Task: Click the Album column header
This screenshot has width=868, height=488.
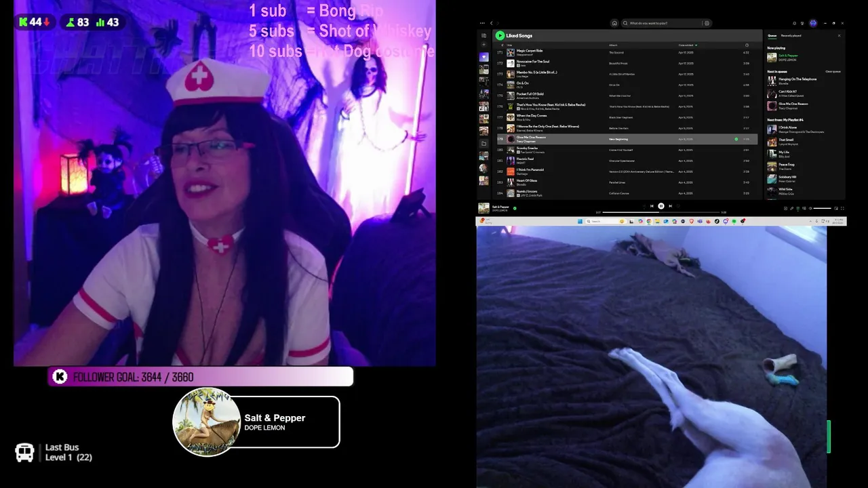Action: 613,45
